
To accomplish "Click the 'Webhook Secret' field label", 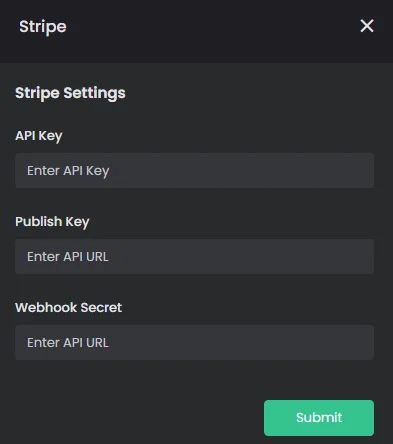I will coord(68,307).
